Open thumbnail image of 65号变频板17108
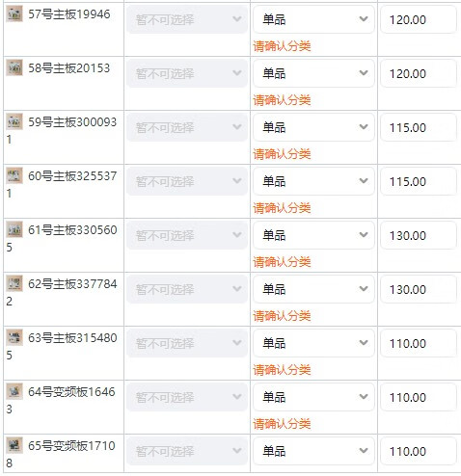461x476 pixels. pos(14,445)
